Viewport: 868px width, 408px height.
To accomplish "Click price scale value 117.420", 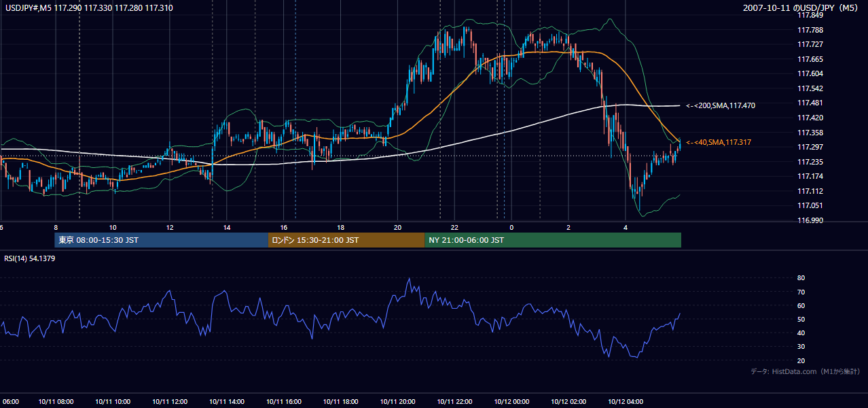I will tap(809, 118).
